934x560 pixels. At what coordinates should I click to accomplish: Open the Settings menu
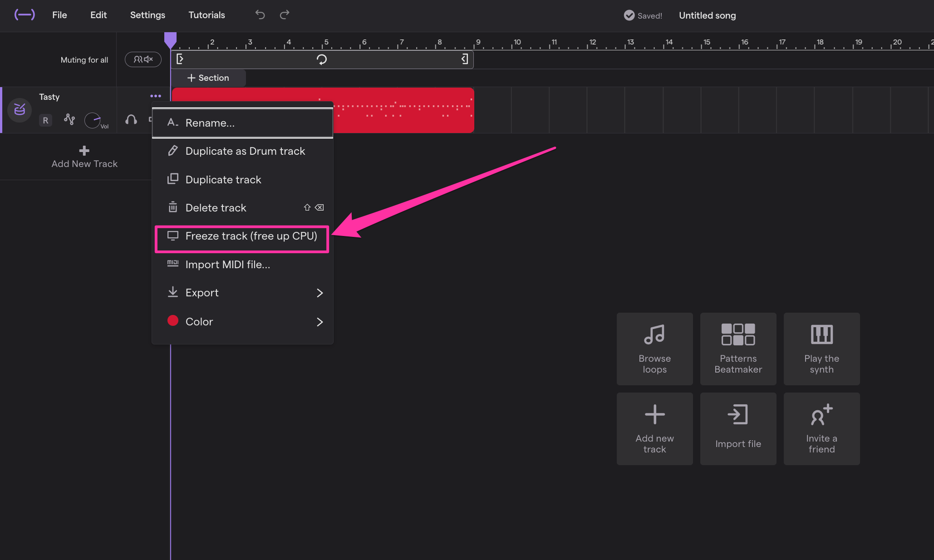point(147,15)
